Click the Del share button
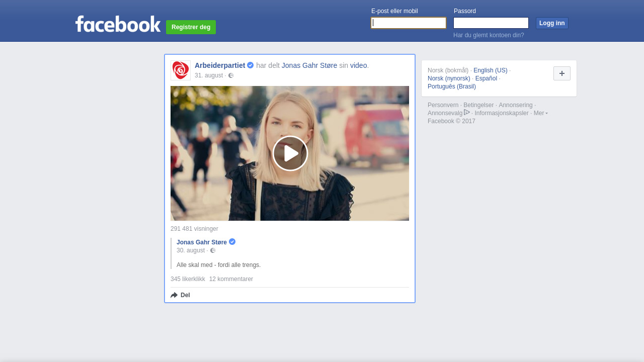 tap(180, 295)
